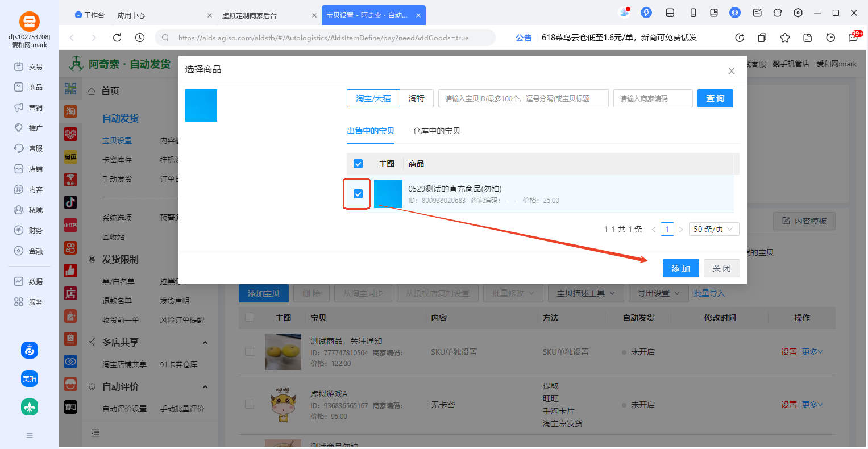Select the 小红书 platform icon
Image resolution: width=868 pixels, height=449 pixels.
tap(70, 225)
